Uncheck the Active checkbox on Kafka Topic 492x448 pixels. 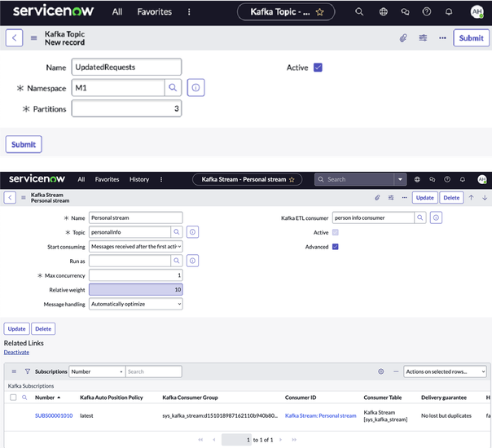[318, 68]
